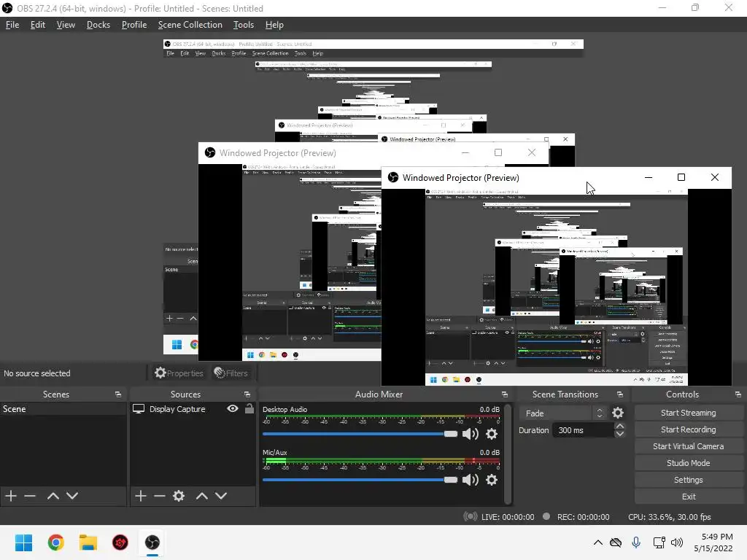
Task: Click Start Streaming
Action: click(689, 413)
